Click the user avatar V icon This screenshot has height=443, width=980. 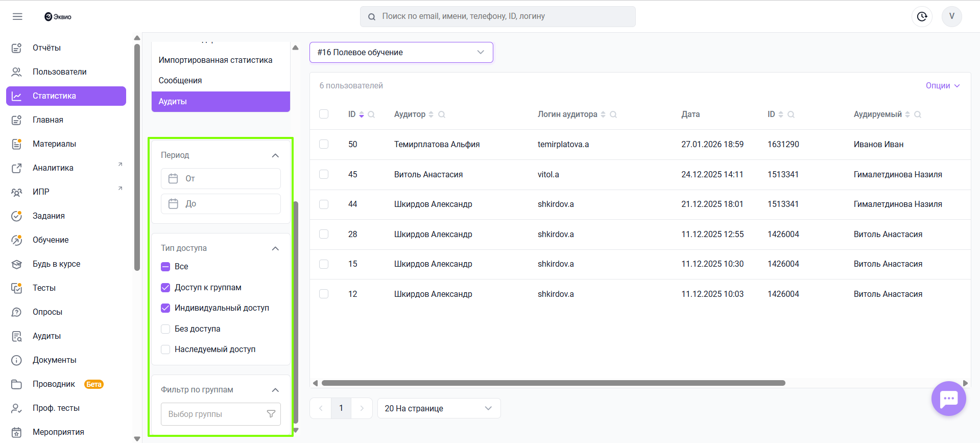click(951, 16)
